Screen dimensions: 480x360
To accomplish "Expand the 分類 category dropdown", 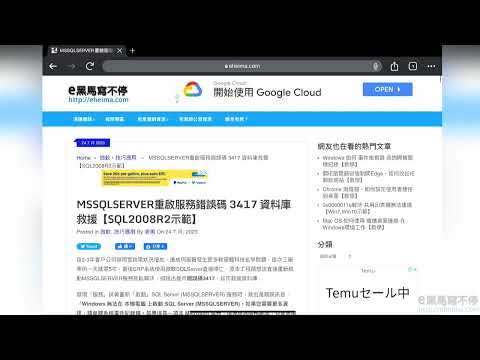I will click(x=336, y=256).
